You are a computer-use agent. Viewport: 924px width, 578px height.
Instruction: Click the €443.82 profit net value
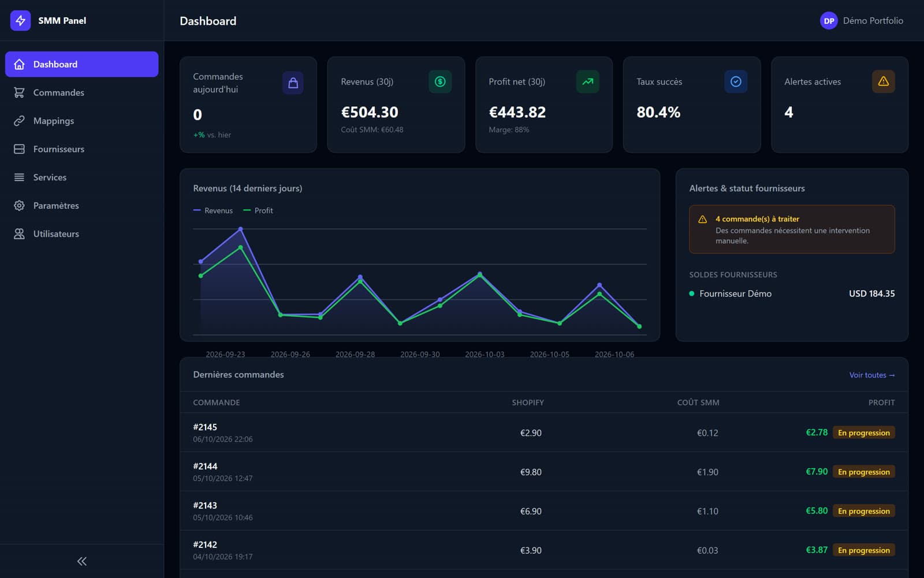pyautogui.click(x=517, y=112)
